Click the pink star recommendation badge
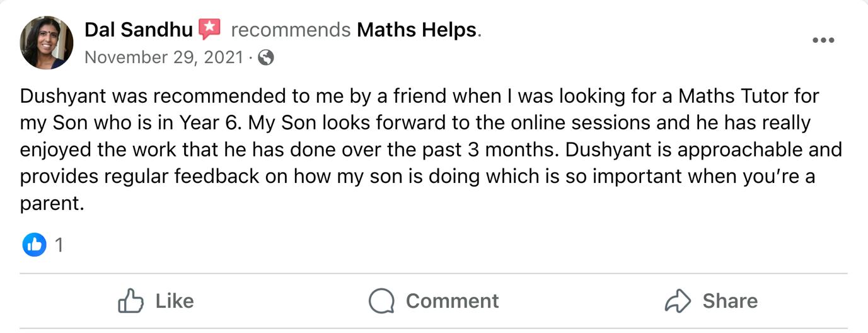The width and height of the screenshot is (868, 333). coord(209,29)
